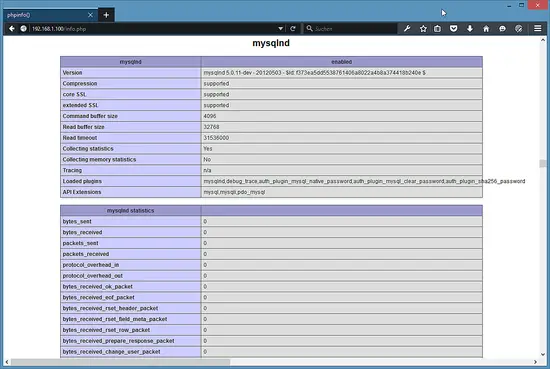Click the 31536000 value cell

[x=342, y=138]
